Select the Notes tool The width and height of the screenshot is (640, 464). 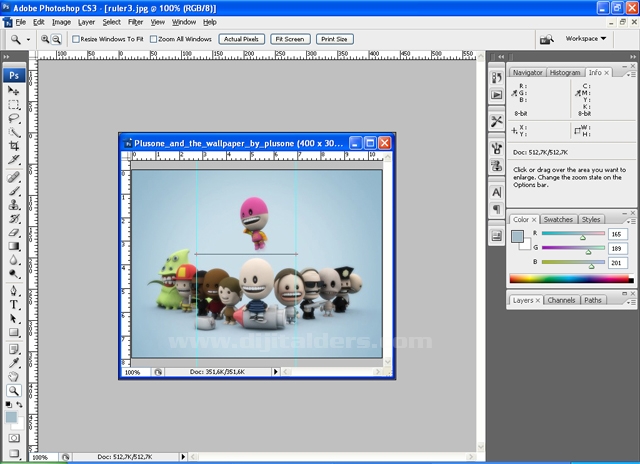[x=14, y=349]
